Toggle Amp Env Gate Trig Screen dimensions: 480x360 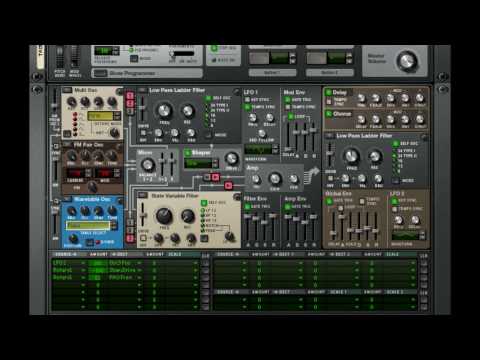(x=287, y=207)
